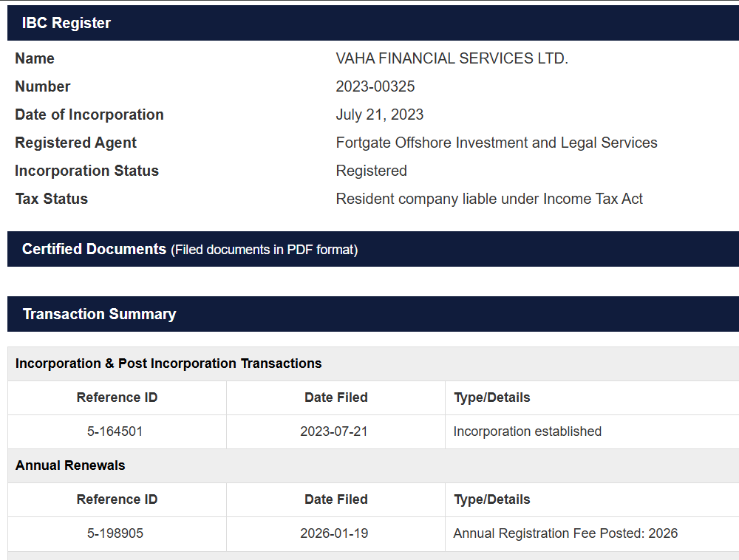Click the Registered Agent field label

76,143
